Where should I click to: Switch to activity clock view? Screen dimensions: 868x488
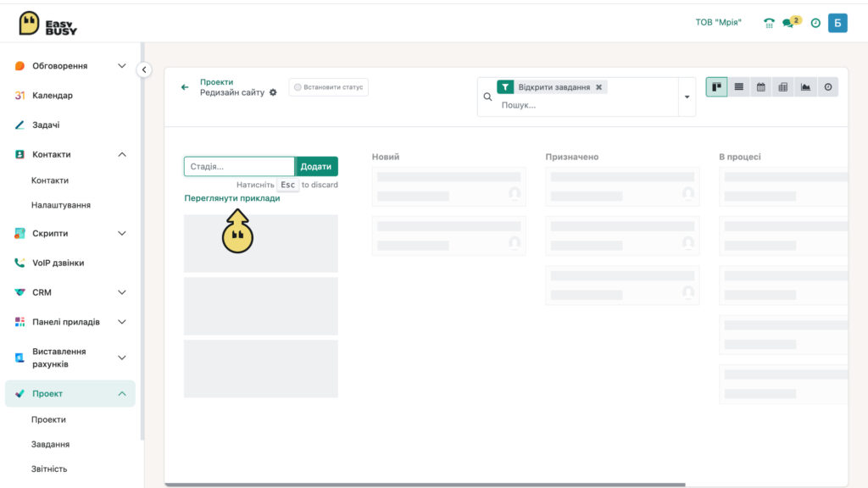click(x=827, y=87)
